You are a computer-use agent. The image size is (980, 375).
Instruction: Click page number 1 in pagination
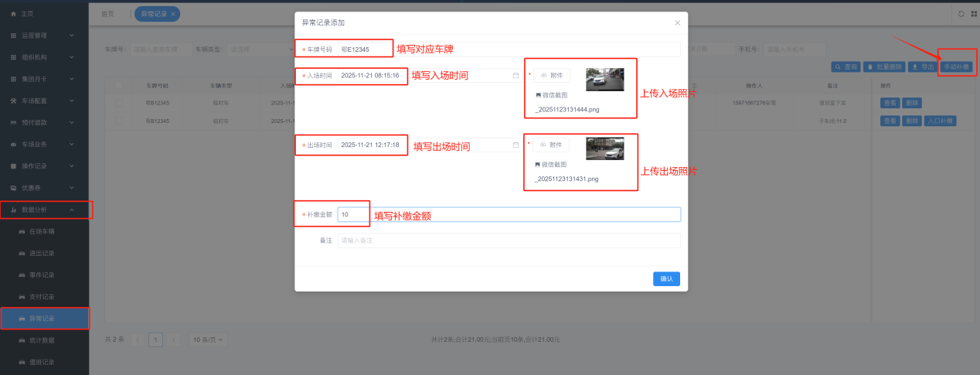(155, 339)
